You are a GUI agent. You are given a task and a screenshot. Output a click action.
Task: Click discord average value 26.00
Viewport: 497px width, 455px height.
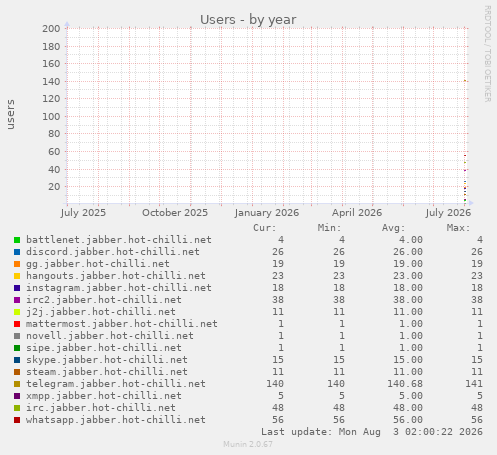click(x=408, y=252)
